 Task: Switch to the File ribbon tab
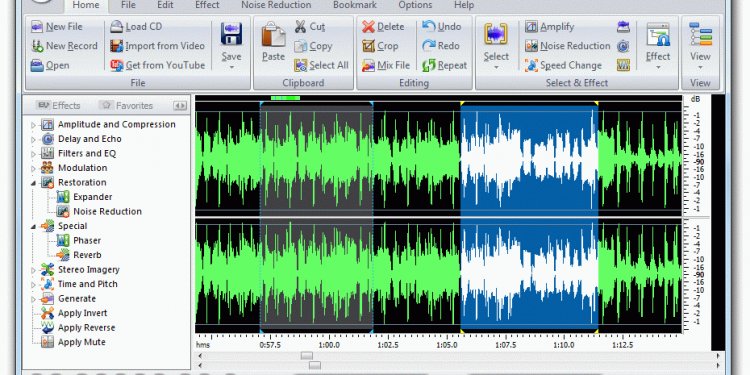pyautogui.click(x=128, y=5)
